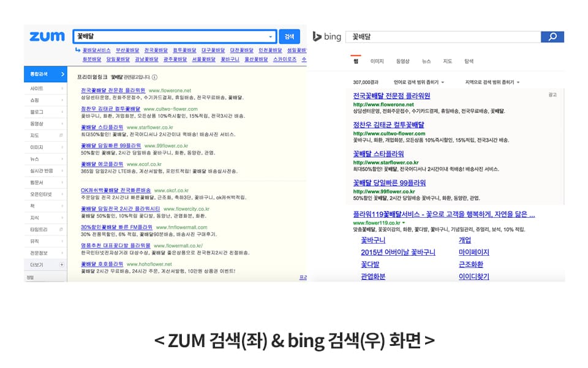Switch to the 이미지 tab on Bing
This screenshot has width=588, height=368.
tap(377, 61)
